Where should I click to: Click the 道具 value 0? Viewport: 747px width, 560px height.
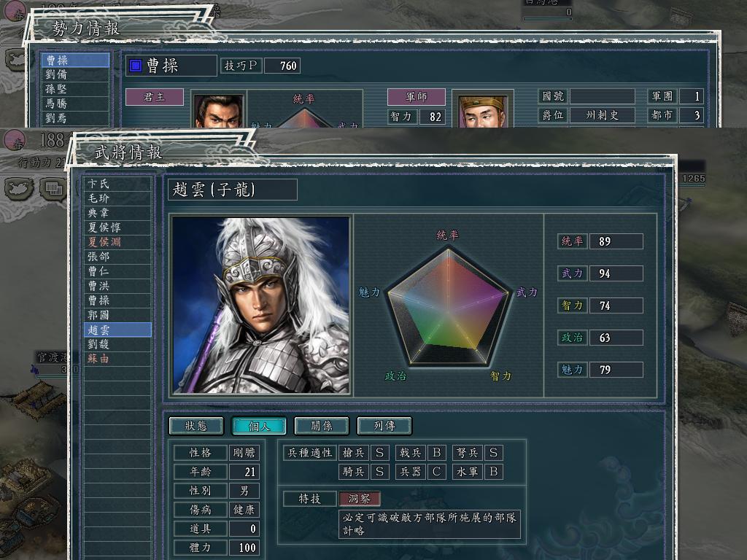click(244, 529)
